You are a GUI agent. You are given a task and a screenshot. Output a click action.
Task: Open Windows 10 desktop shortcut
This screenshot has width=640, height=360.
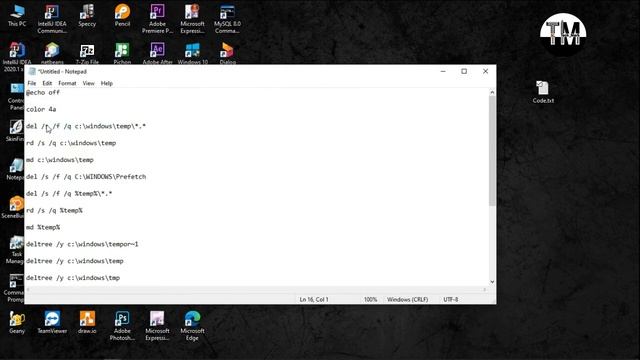[192, 53]
